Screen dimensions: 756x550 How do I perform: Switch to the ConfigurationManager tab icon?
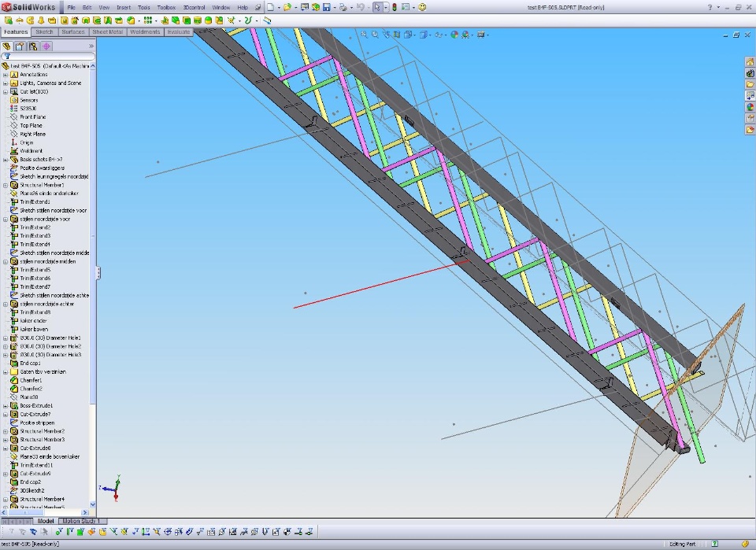(x=33, y=46)
